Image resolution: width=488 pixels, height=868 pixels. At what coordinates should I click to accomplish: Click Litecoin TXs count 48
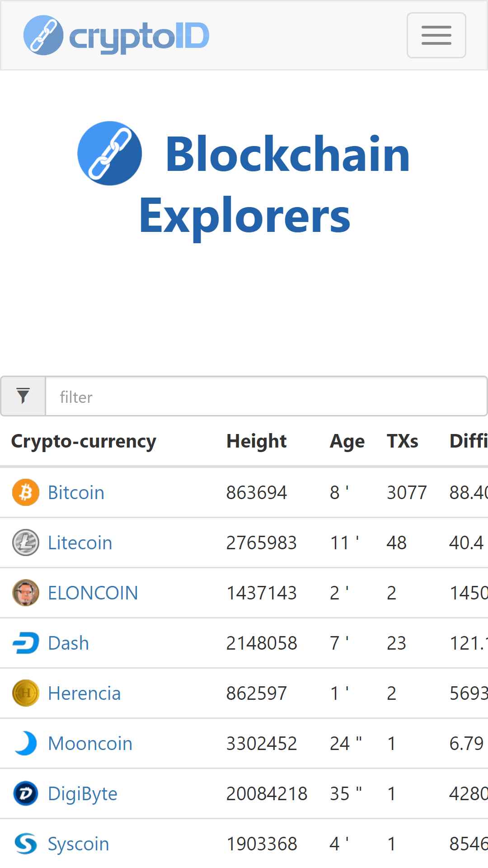[x=397, y=542]
